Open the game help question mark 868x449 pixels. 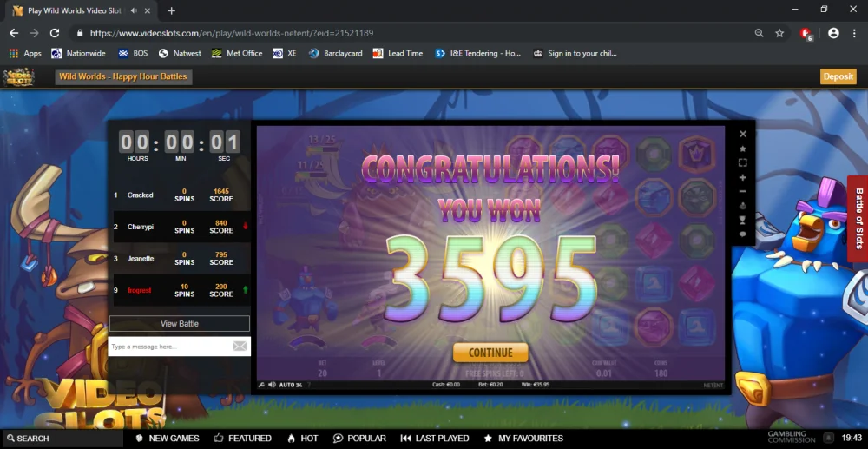pos(310,385)
